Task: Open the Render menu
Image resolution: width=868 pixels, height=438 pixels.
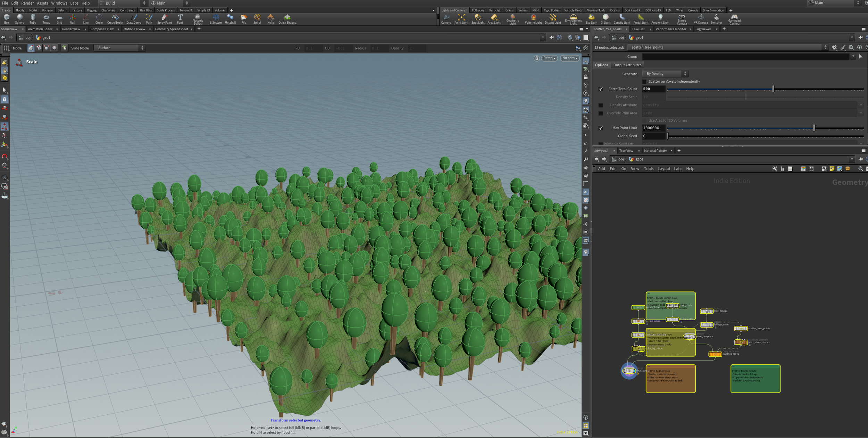Action: point(27,3)
